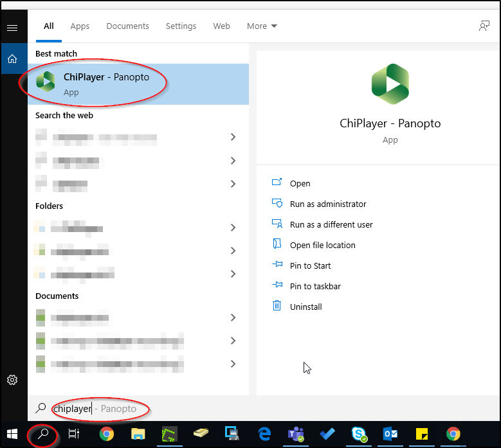Switch to the Web tab
This screenshot has height=448, width=501.
[221, 26]
